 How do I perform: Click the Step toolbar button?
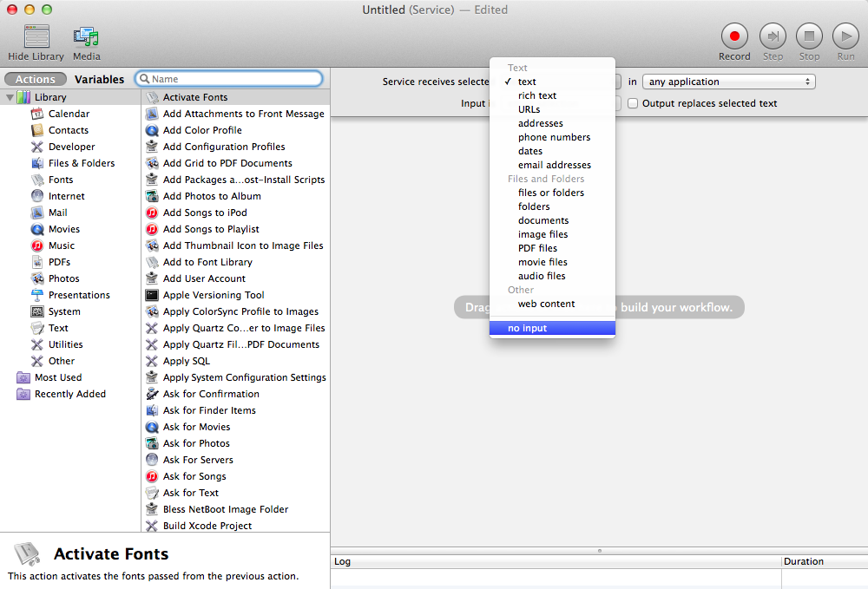coord(773,36)
